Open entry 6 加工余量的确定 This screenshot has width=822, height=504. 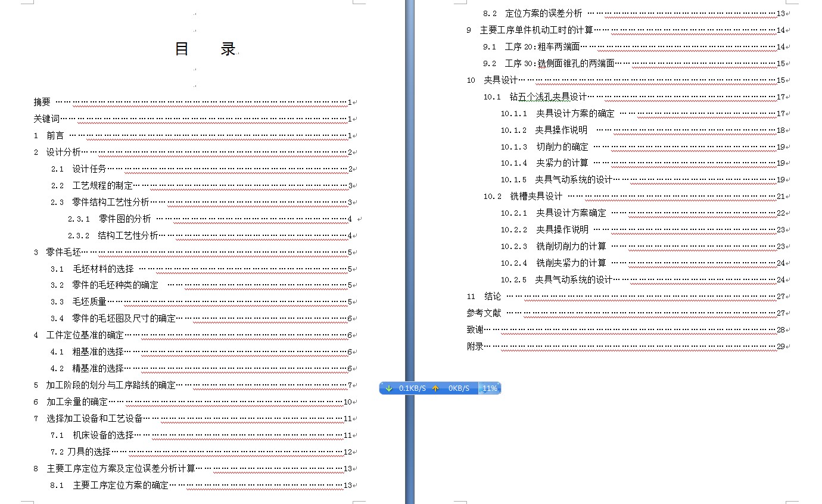pos(193,402)
